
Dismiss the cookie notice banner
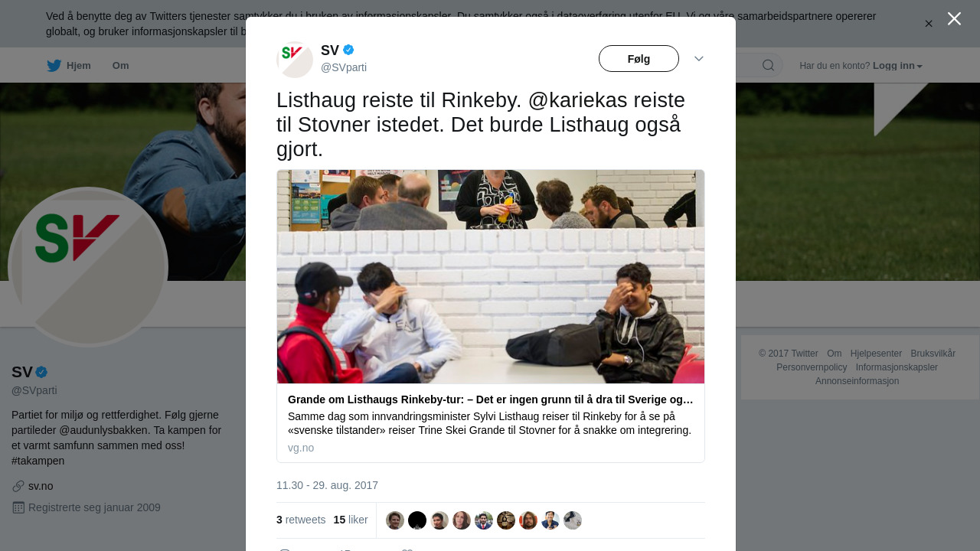click(929, 24)
